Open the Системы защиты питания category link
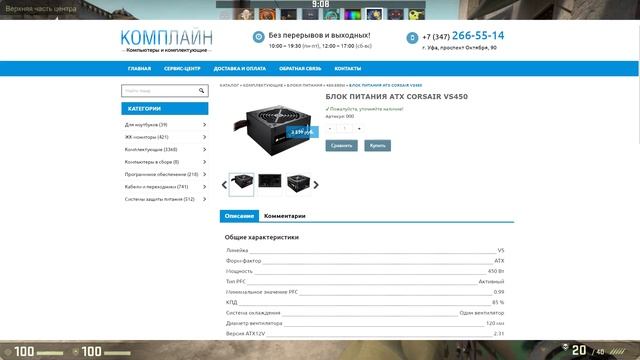 click(160, 199)
